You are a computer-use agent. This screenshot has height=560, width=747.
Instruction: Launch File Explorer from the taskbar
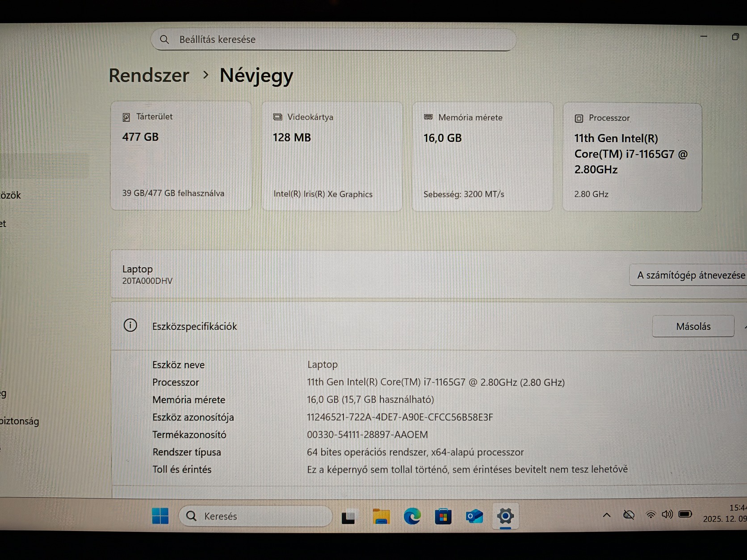pos(381,516)
